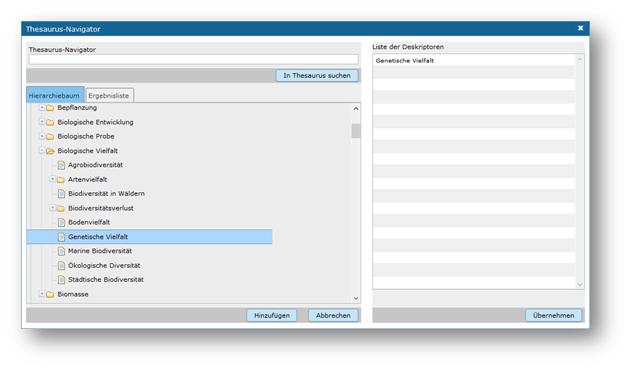The height and width of the screenshot is (371, 632).
Task: Click the hierarchy tree scroll down arrow
Action: tap(356, 298)
